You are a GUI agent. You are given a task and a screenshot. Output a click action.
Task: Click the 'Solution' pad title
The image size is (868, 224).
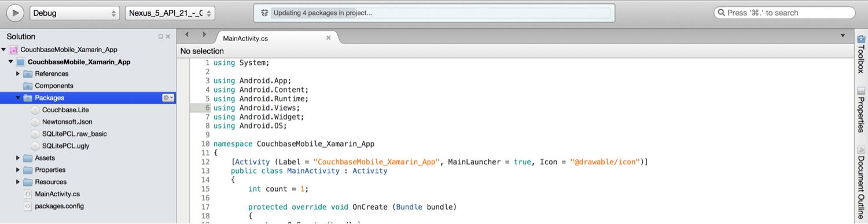tap(21, 36)
